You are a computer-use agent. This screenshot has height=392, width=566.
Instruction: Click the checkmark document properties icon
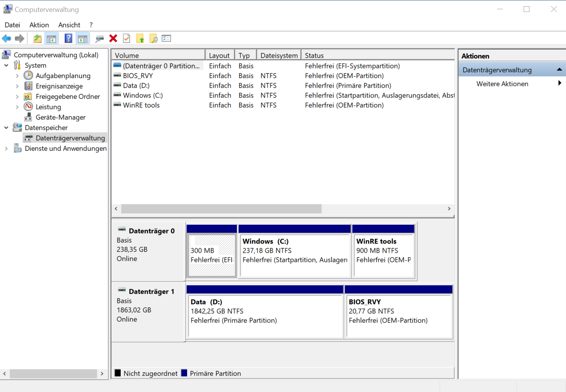127,38
